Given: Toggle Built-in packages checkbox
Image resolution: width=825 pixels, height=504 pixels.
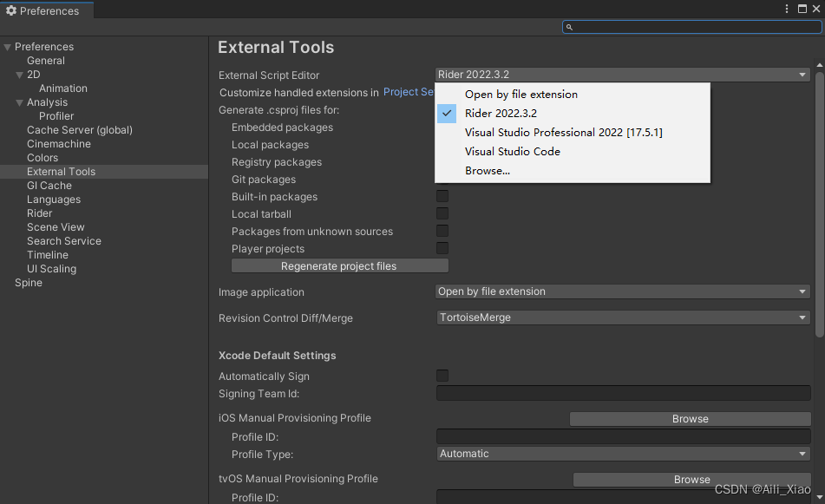Looking at the screenshot, I should tap(442, 196).
